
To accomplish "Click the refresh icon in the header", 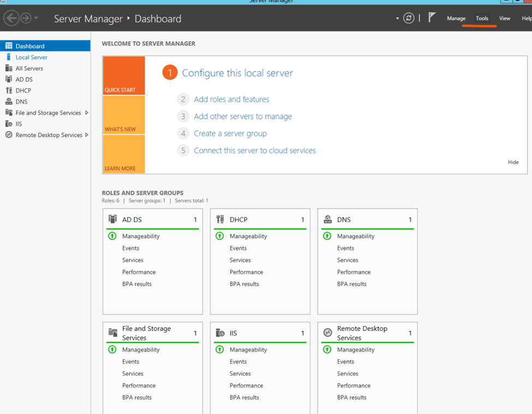I will 409,19.
